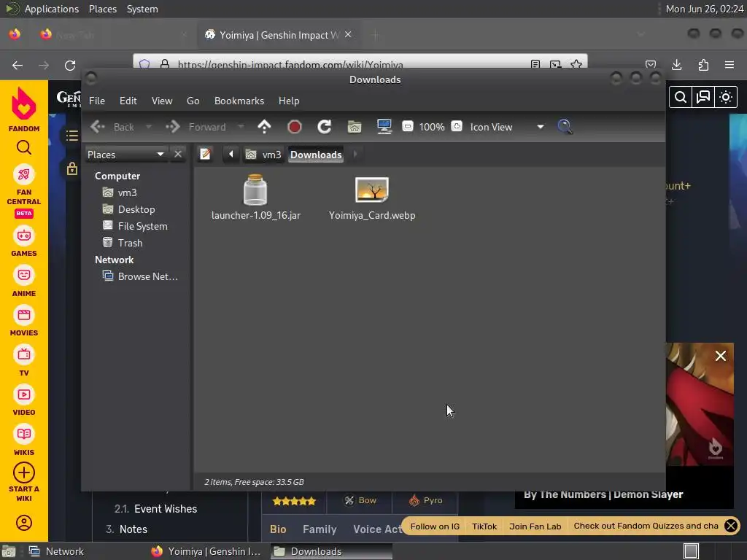The image size is (747, 560).
Task: Click Join Fan Lab link
Action: point(535,526)
